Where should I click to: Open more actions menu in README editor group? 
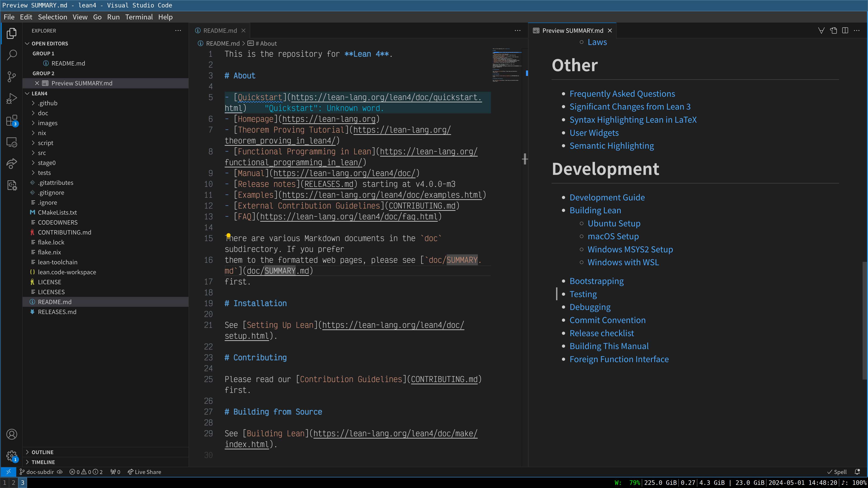[x=518, y=31]
